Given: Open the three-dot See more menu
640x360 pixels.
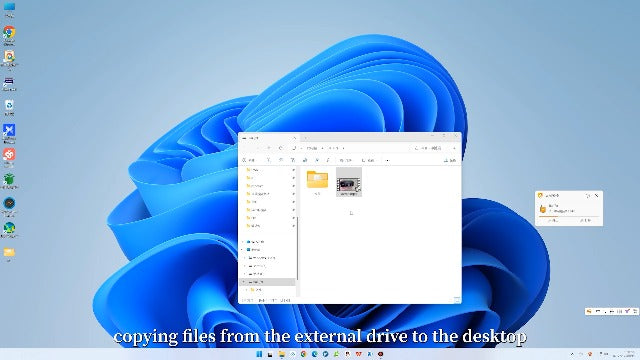Looking at the screenshot, I should tap(387, 160).
